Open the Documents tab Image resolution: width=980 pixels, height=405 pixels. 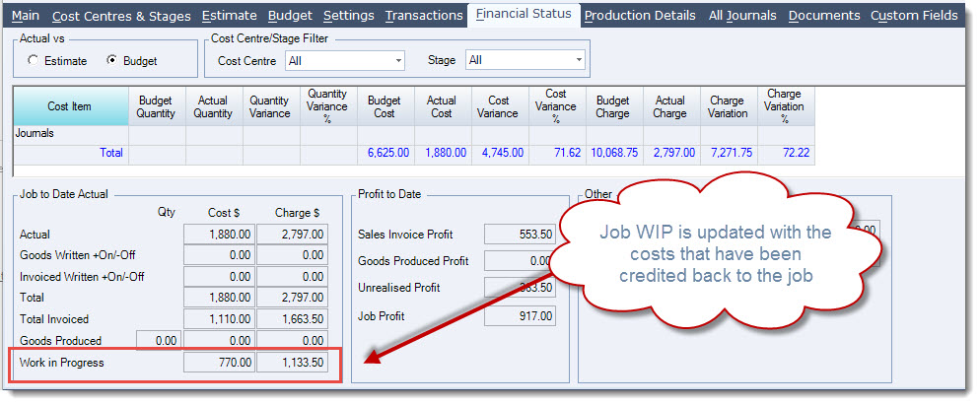point(824,15)
